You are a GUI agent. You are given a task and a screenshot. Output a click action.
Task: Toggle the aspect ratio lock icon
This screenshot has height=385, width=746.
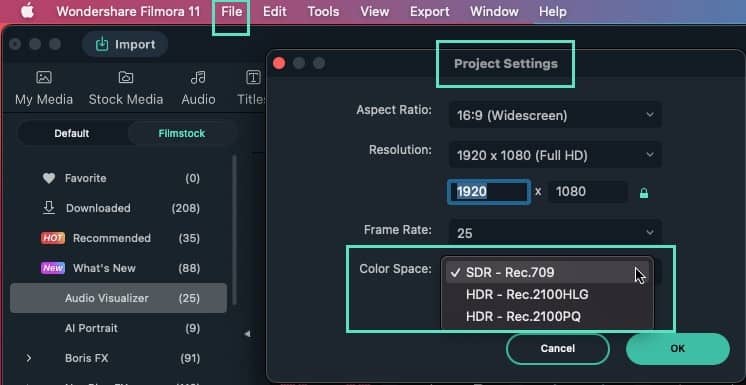point(644,193)
